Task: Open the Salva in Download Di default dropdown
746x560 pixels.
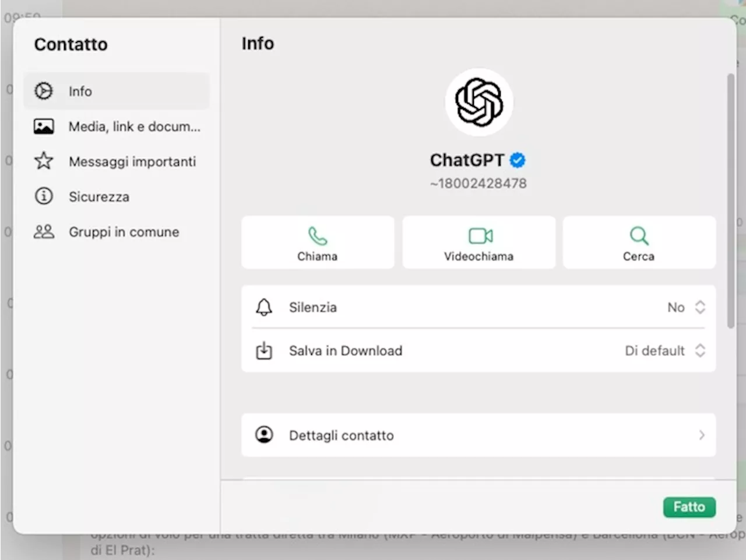Action: (x=665, y=351)
